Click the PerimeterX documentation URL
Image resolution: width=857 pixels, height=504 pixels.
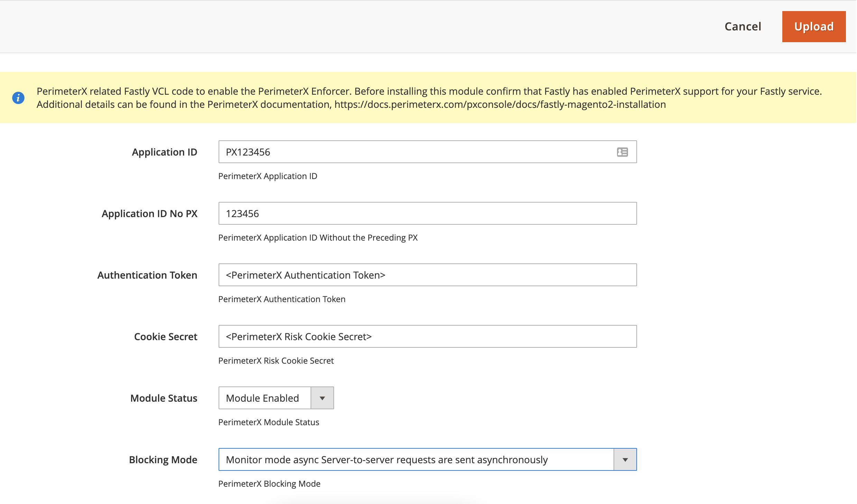click(500, 104)
